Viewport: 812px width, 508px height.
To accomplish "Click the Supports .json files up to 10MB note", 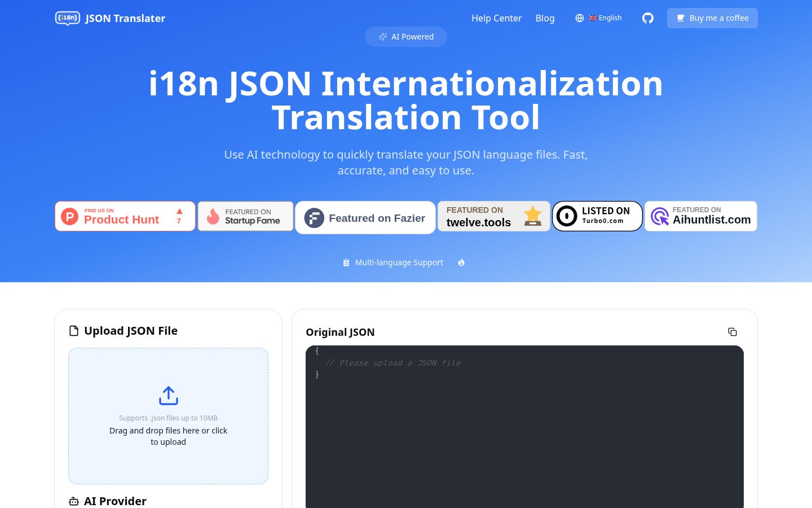I will pyautogui.click(x=168, y=418).
